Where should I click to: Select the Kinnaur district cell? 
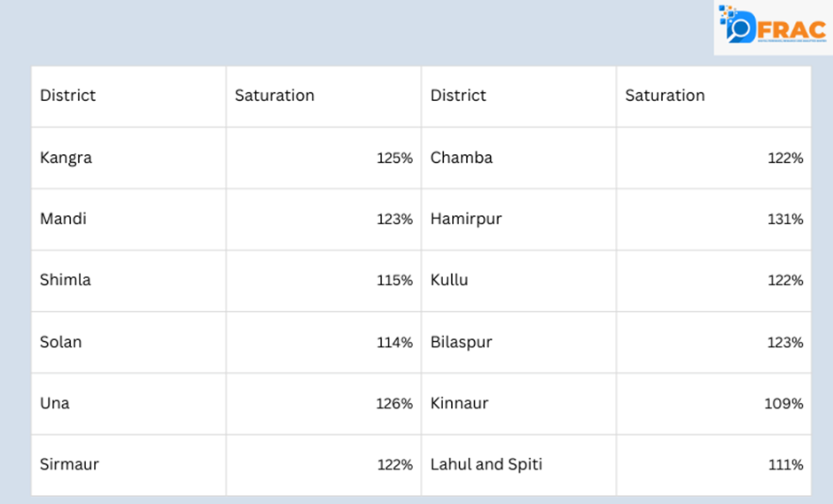tap(459, 403)
